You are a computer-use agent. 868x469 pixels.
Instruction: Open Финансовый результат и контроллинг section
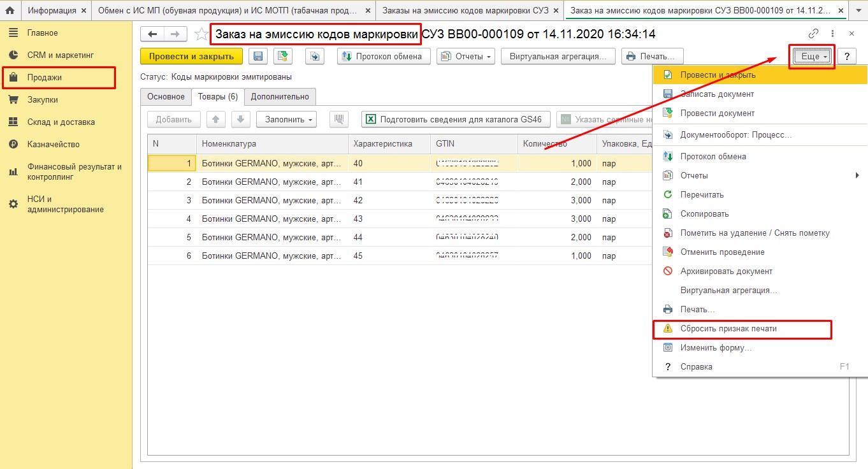66,171
